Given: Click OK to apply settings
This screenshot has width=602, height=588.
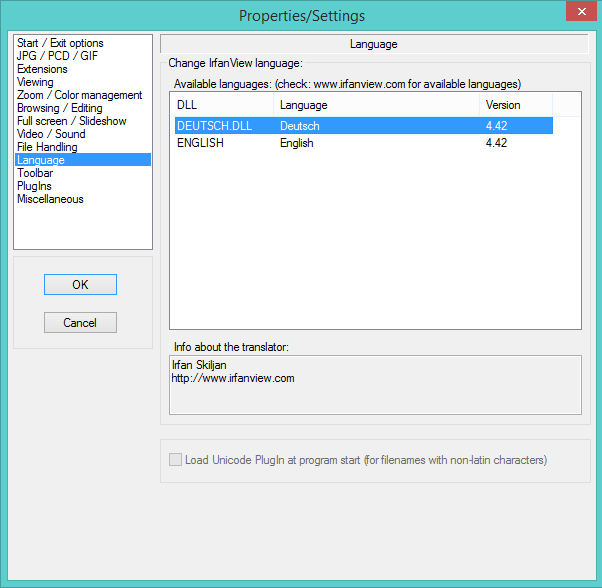Looking at the screenshot, I should 80,285.
